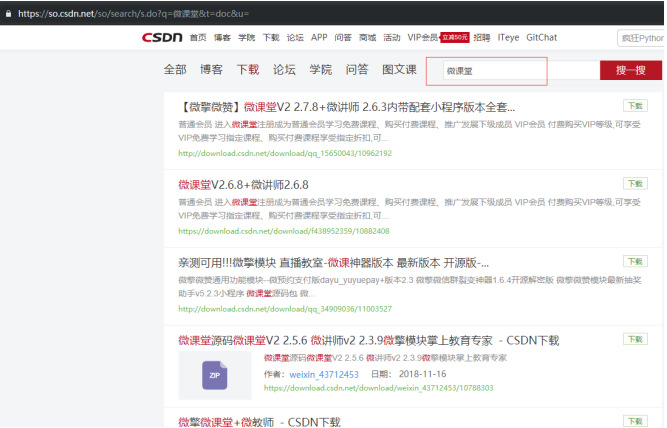Screen dimensions: 667x428
Task: Open 博客 in the top navigation bar
Action: click(x=222, y=37)
